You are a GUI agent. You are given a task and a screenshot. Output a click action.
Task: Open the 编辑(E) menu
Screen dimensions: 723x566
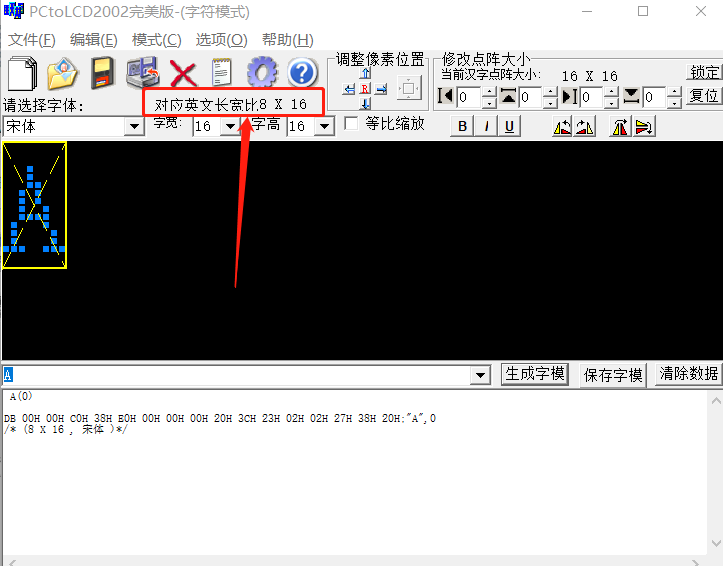point(94,40)
